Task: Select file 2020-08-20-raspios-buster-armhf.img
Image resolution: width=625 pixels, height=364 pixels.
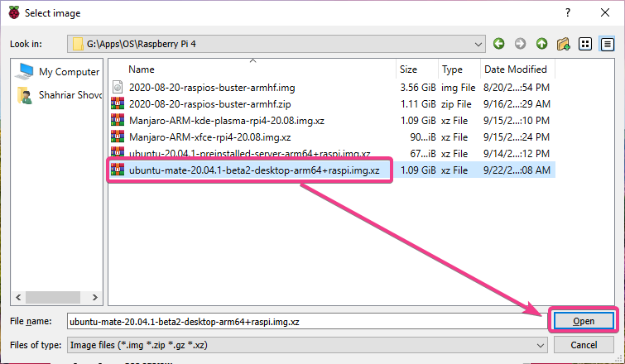Action: [212, 88]
